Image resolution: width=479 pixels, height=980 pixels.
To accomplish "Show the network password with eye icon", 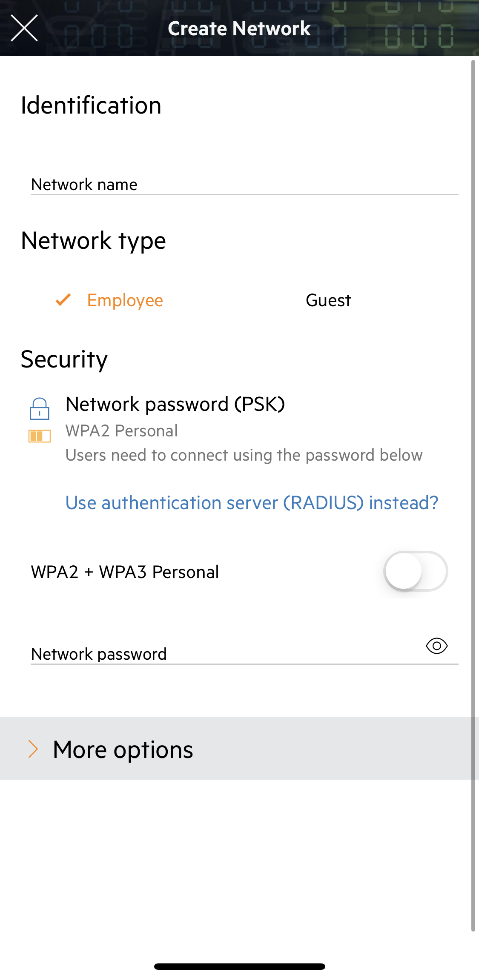I will click(x=436, y=646).
